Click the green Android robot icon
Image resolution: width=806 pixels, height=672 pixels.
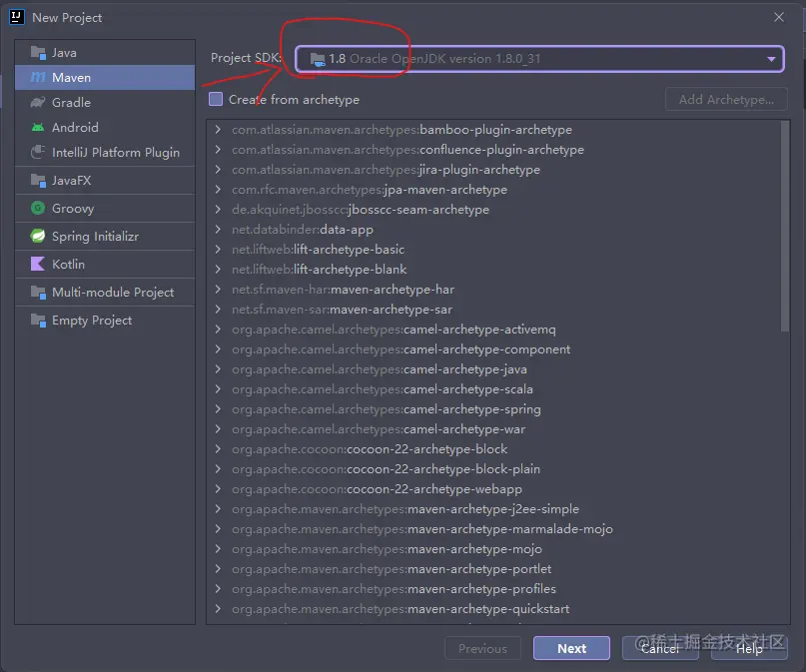38,127
